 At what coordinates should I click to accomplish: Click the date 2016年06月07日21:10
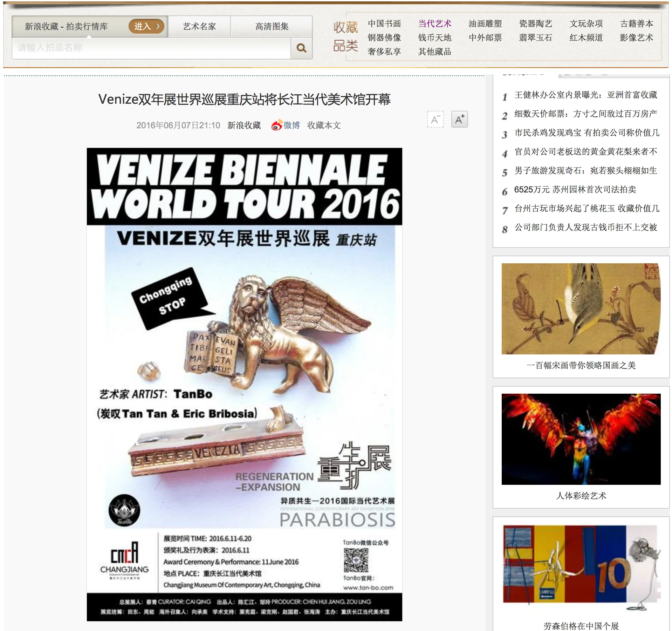tap(178, 125)
